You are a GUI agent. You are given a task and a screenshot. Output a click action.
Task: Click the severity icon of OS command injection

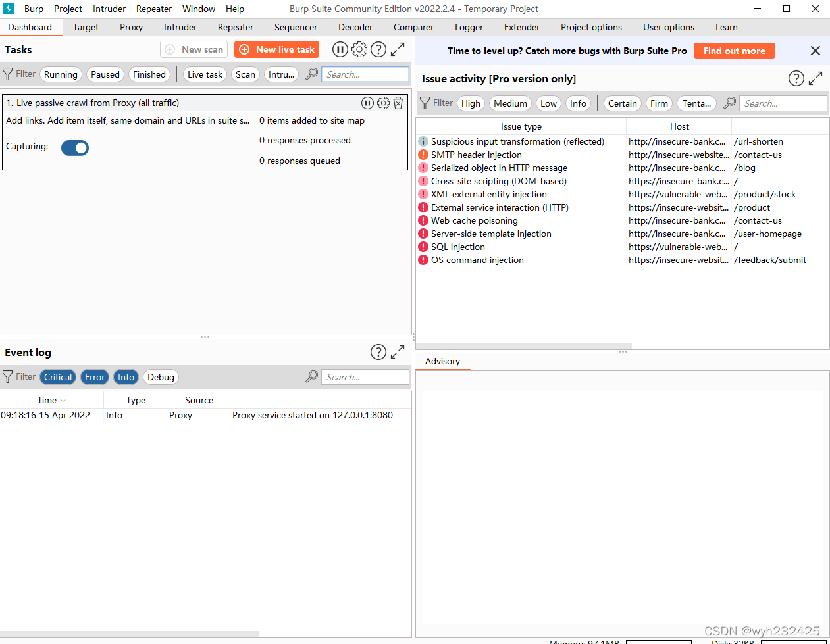tap(423, 260)
